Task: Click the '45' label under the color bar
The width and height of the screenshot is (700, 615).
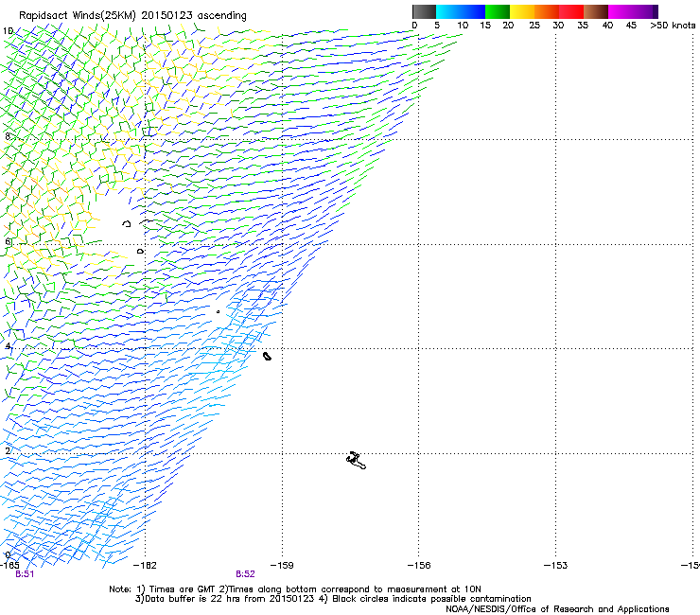Action: [x=631, y=26]
